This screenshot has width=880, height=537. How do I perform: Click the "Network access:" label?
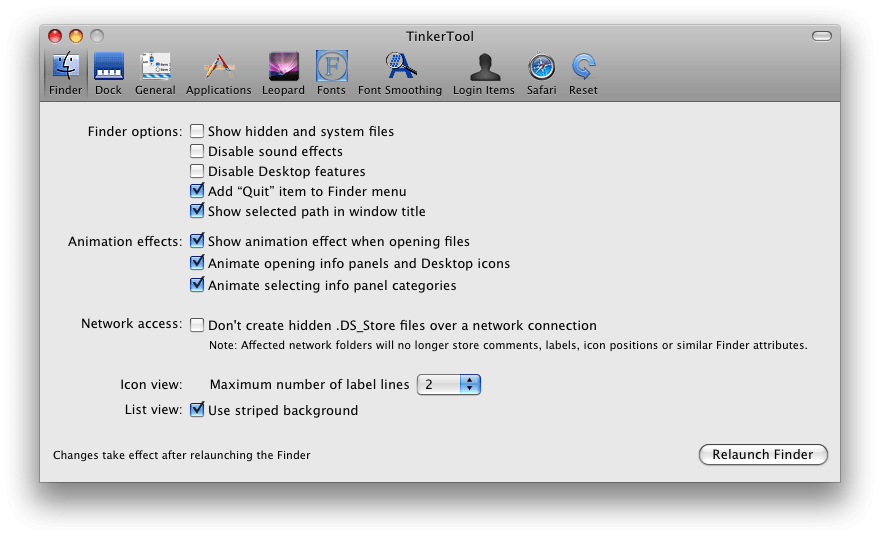(131, 324)
